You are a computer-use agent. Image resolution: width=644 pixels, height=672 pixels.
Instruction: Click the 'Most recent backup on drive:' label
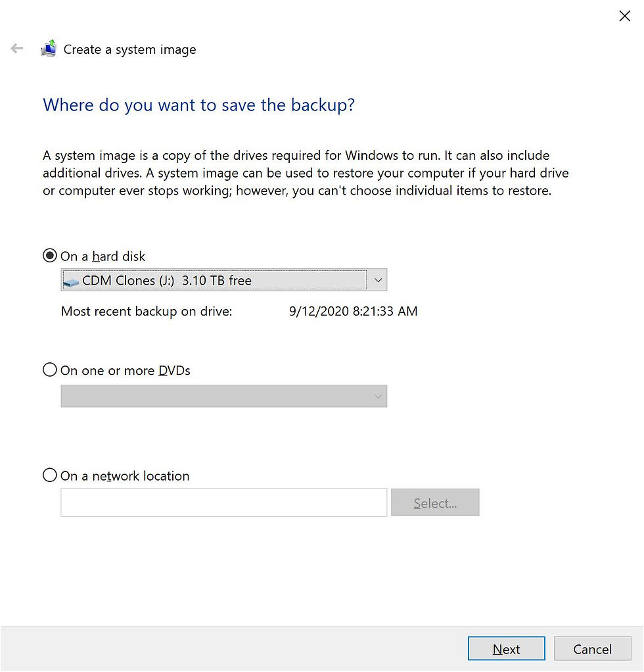point(147,311)
